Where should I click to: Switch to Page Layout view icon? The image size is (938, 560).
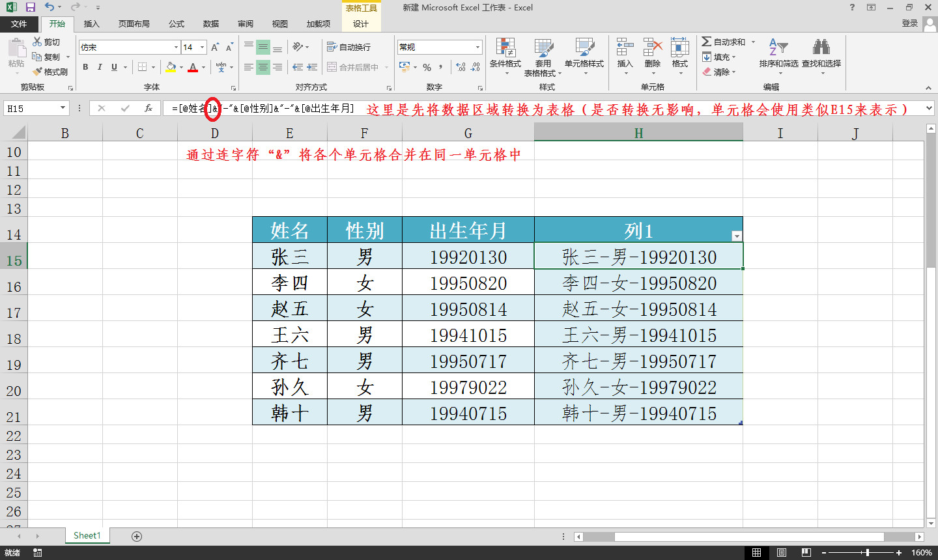pos(781,552)
